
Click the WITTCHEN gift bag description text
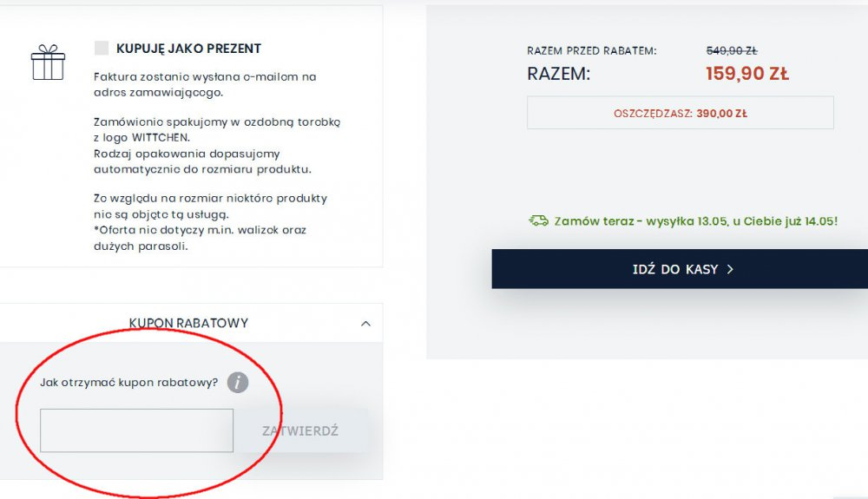tap(217, 129)
